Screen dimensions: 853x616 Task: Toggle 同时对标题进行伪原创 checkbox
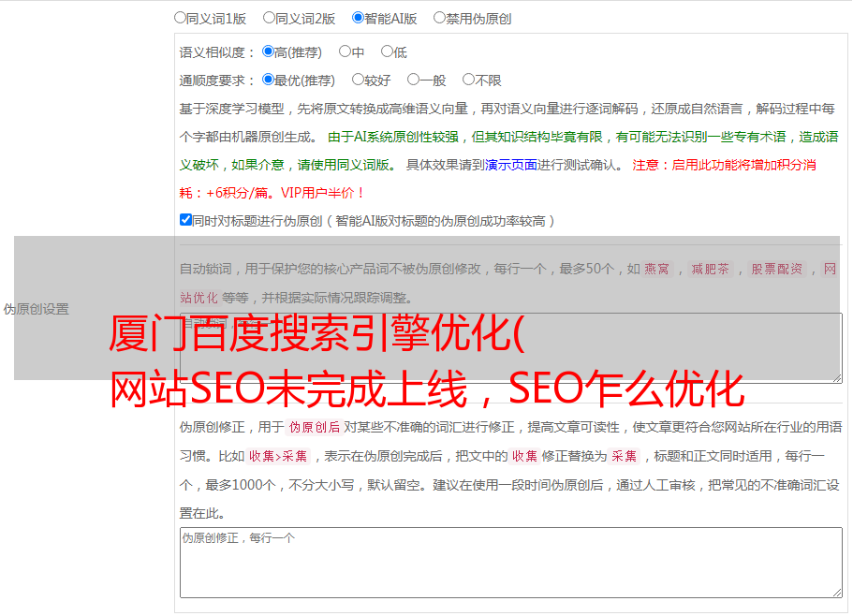pyautogui.click(x=185, y=220)
